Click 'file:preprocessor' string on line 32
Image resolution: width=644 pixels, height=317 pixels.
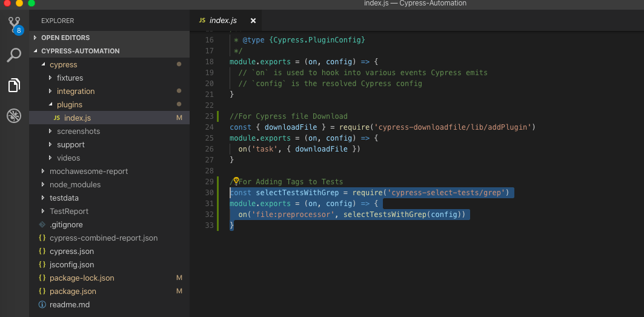(x=291, y=214)
